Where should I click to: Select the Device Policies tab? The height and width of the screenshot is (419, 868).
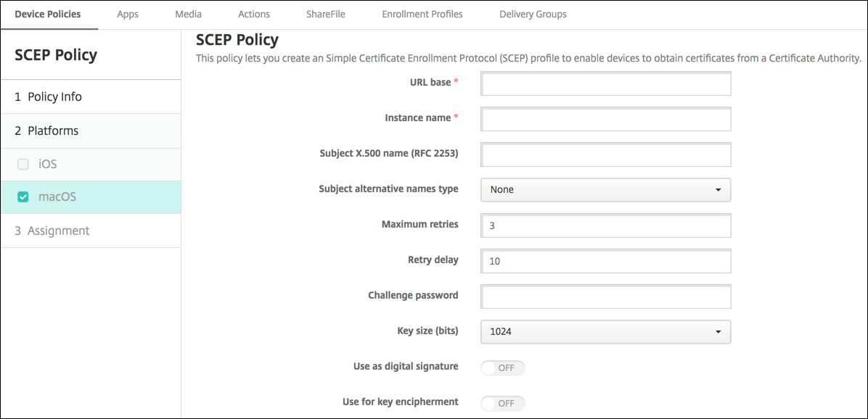point(49,14)
